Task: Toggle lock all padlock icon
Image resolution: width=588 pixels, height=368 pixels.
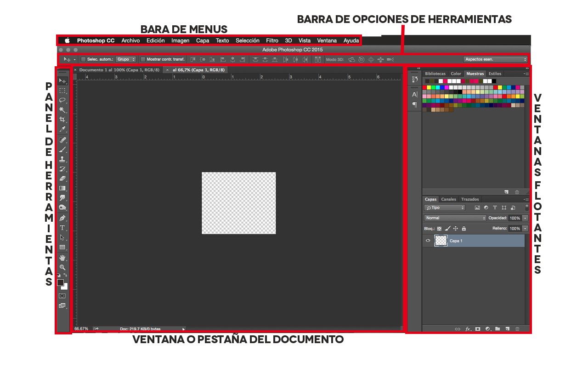Action: [464, 229]
